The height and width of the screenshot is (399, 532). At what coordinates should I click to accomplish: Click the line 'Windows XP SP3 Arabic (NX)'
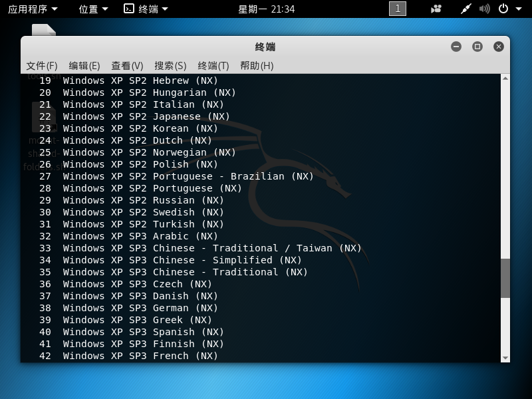pos(140,236)
